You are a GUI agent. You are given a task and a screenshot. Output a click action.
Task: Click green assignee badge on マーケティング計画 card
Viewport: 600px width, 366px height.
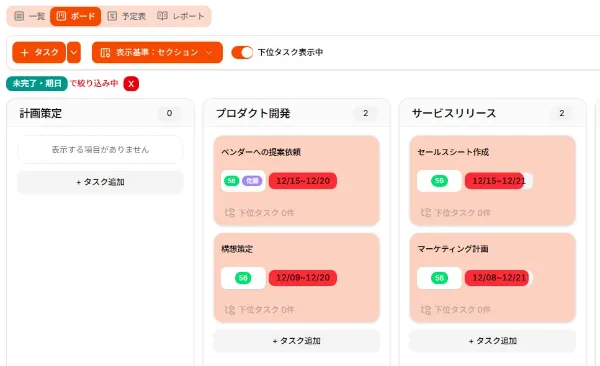pyautogui.click(x=439, y=278)
